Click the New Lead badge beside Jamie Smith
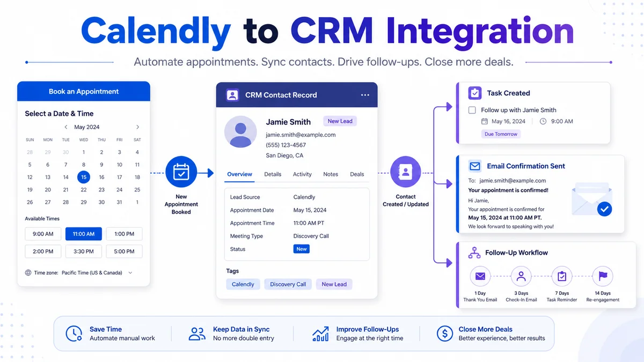The height and width of the screenshot is (362, 644). [x=340, y=121]
